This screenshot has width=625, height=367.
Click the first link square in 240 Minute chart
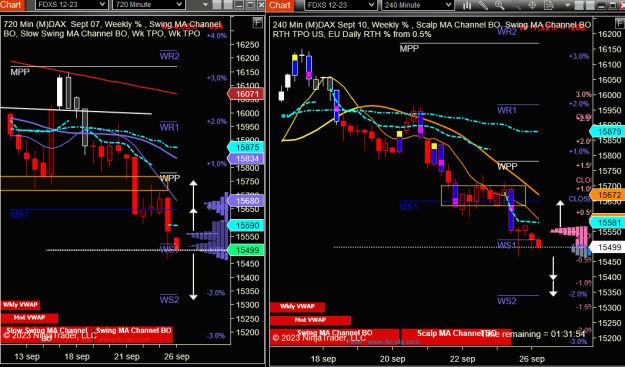[x=580, y=5]
